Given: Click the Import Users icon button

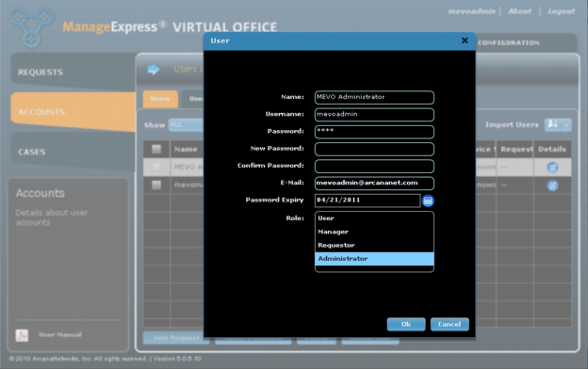Looking at the screenshot, I should tap(552, 124).
